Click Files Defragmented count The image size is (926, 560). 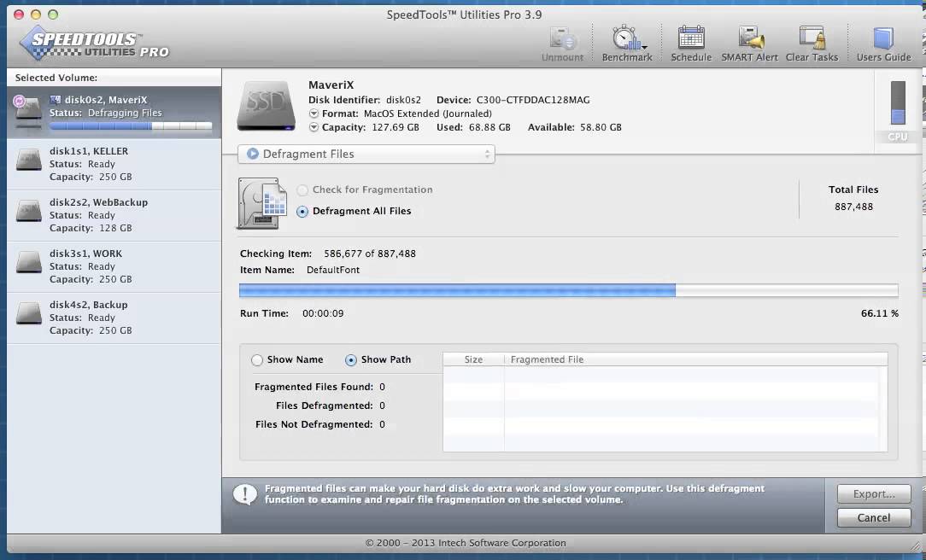382,406
